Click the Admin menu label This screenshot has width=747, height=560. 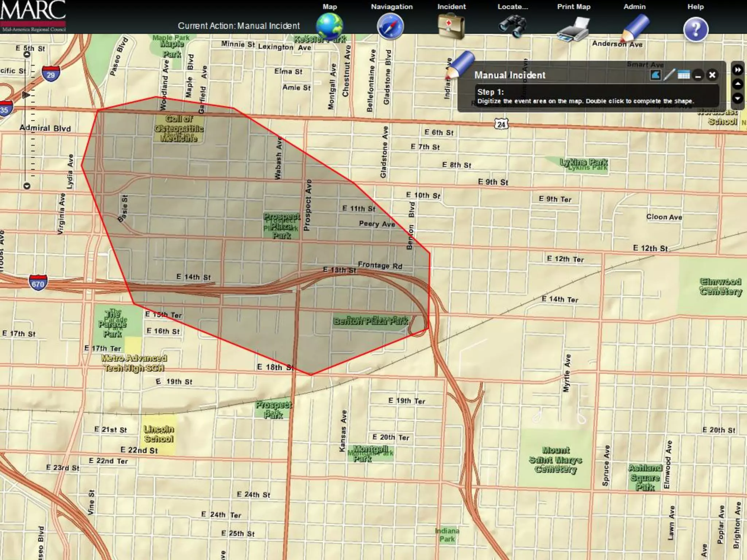[x=635, y=7]
